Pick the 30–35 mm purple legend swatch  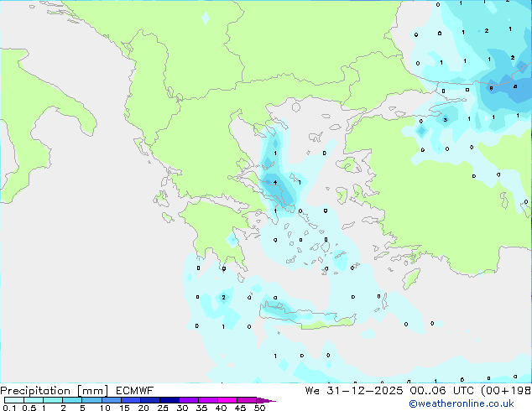tap(189, 400)
